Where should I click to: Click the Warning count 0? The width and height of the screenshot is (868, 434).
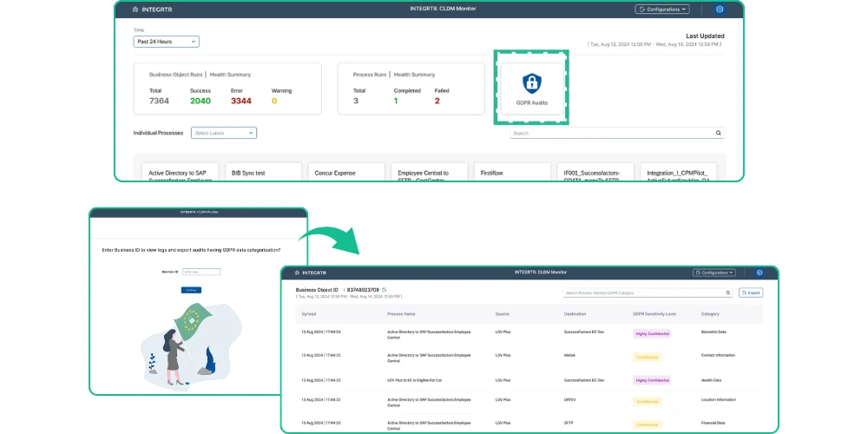[274, 101]
